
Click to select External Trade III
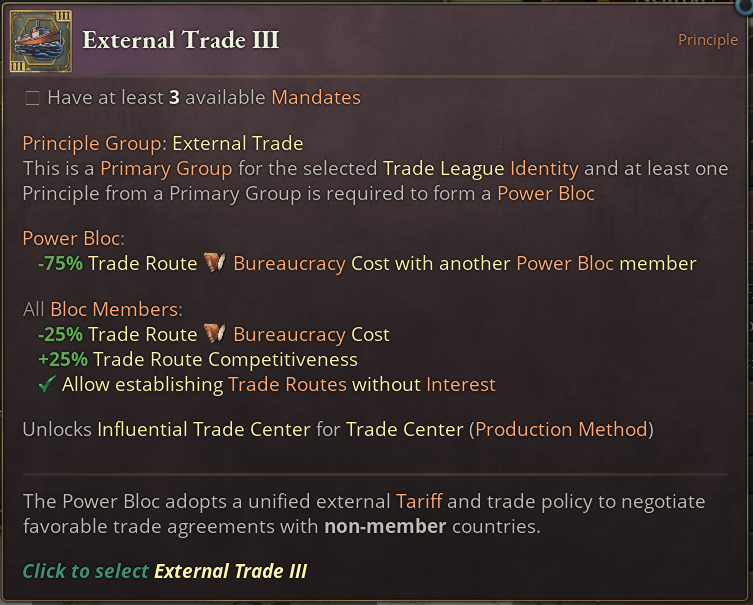[x=164, y=572]
